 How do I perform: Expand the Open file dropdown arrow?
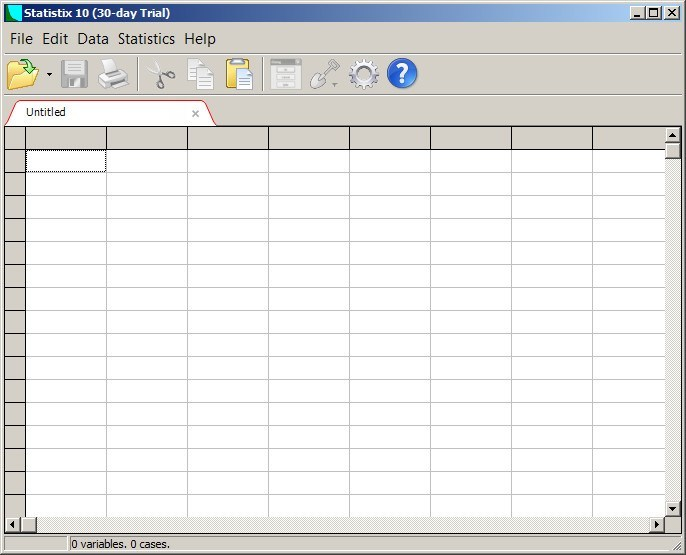49,74
